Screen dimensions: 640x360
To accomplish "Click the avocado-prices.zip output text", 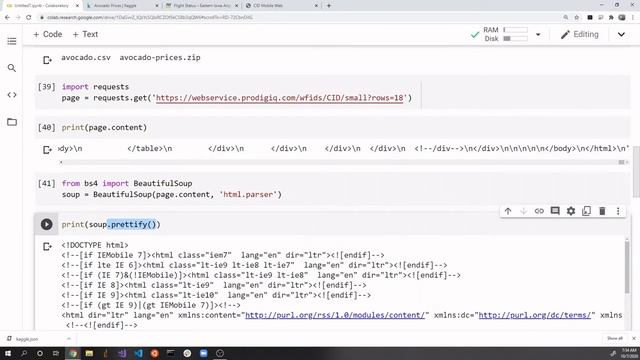I will coord(160,58).
